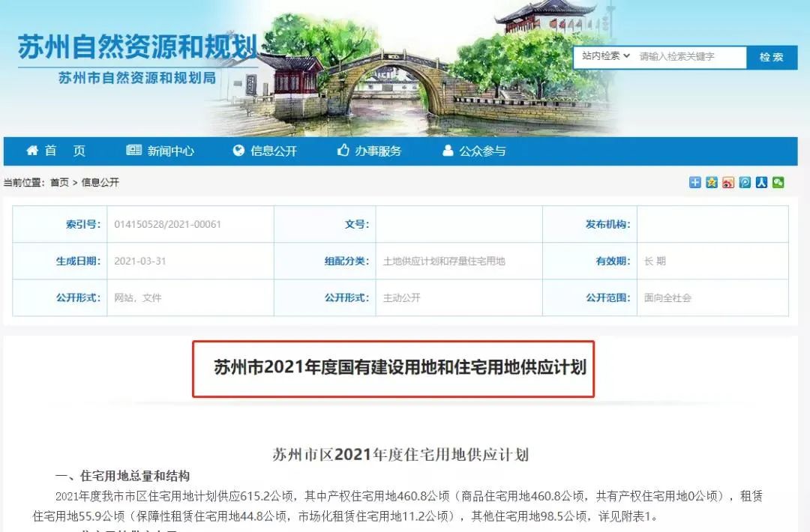The width and height of the screenshot is (810, 532).
Task: Click the Tencent Weibo share icon
Action: (x=745, y=182)
